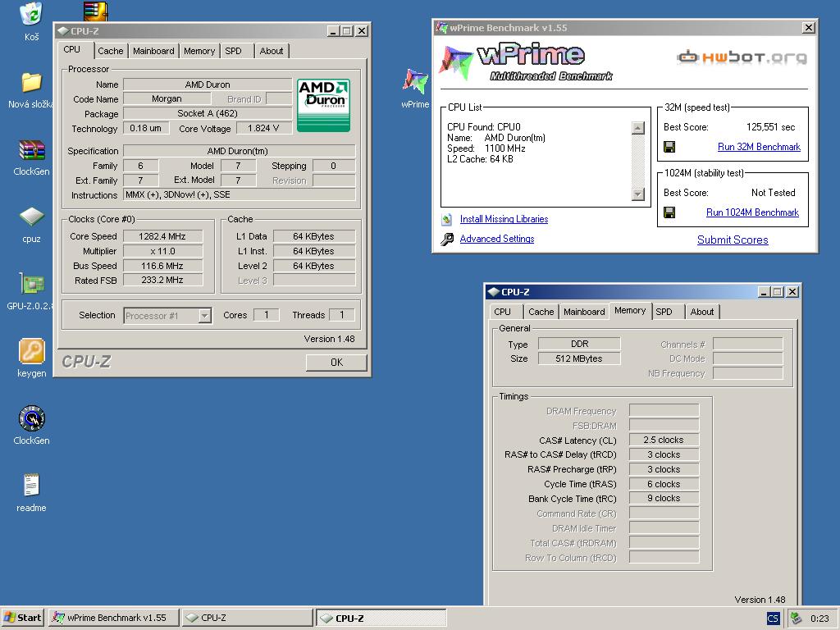840x630 pixels.
Task: Click the memory Type DDR field
Action: click(579, 344)
